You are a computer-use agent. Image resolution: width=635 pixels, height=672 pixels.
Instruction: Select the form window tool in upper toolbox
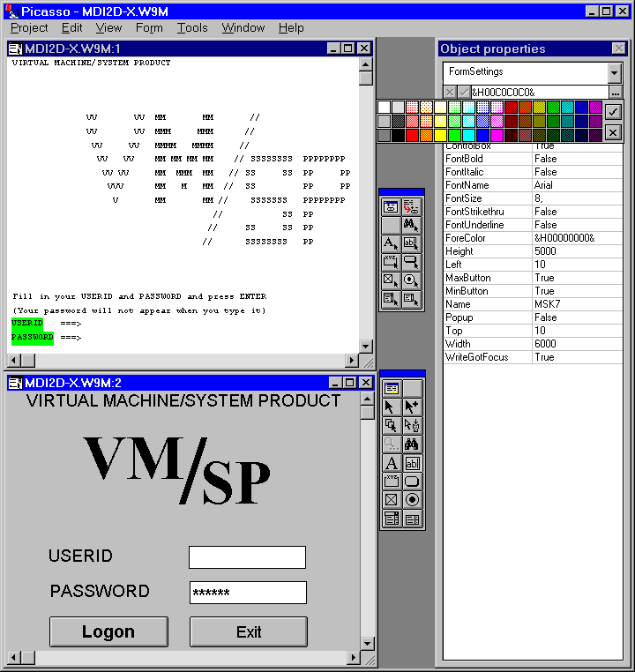(x=391, y=207)
